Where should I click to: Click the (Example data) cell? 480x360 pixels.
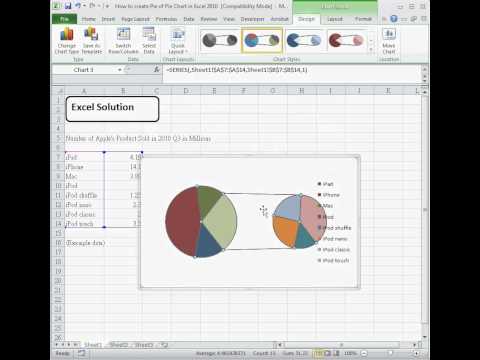click(x=85, y=243)
